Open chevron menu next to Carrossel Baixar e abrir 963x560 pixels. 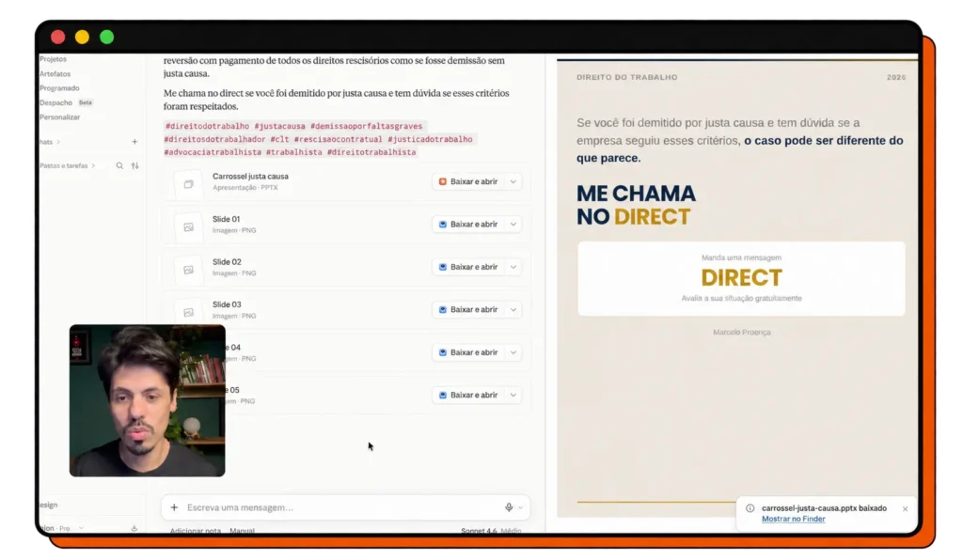[513, 181]
